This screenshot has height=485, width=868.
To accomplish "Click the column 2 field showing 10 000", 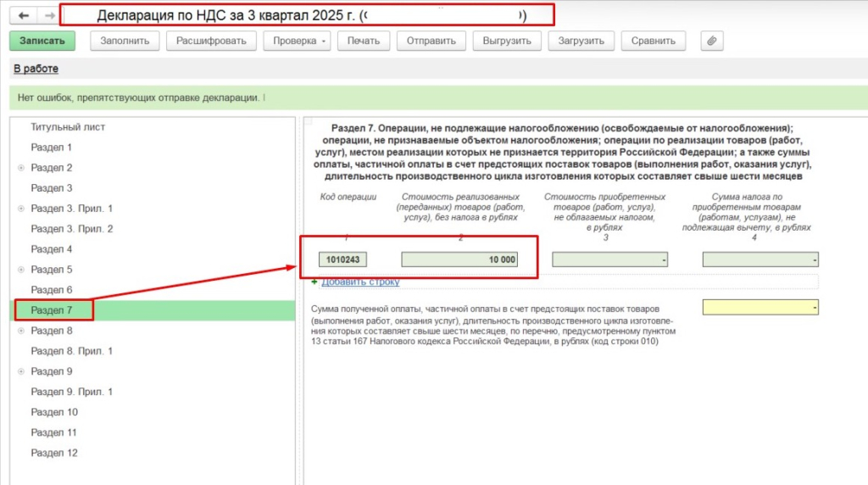I will 459,259.
